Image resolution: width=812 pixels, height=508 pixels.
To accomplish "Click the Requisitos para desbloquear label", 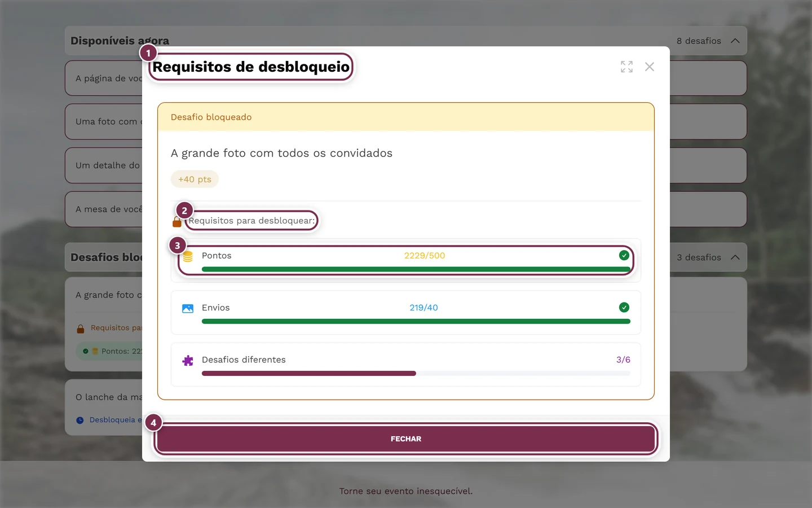I will point(251,221).
